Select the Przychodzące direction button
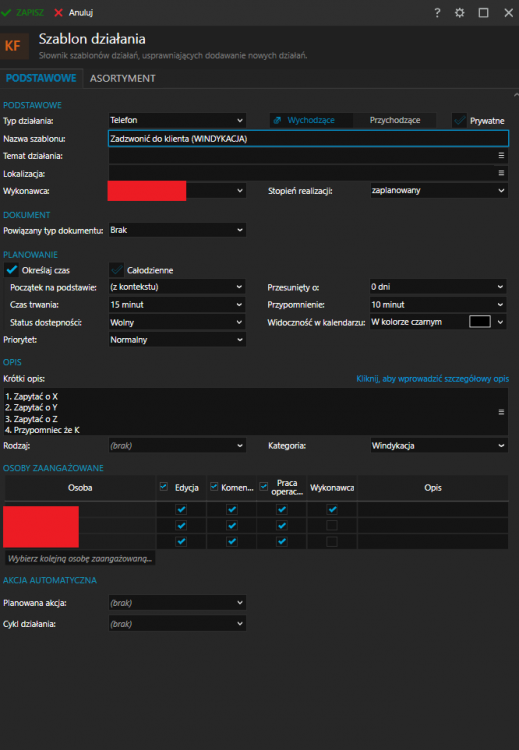The width and height of the screenshot is (519, 750). coord(395,120)
